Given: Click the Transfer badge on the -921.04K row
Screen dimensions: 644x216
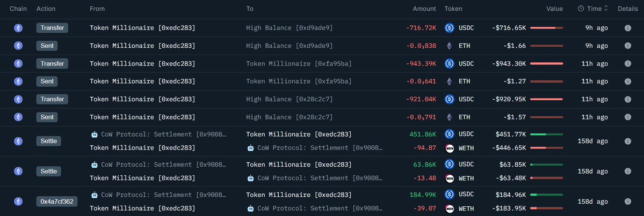Looking at the screenshot, I should [x=52, y=99].
